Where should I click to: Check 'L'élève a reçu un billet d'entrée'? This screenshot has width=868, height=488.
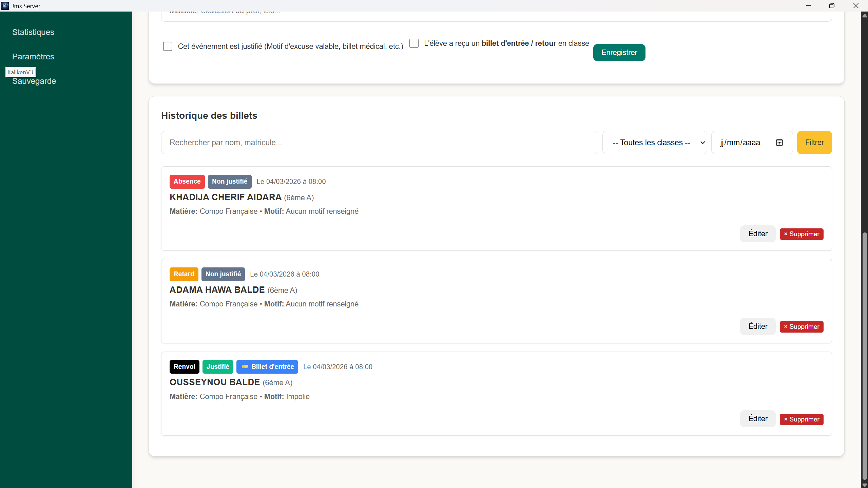pos(414,43)
